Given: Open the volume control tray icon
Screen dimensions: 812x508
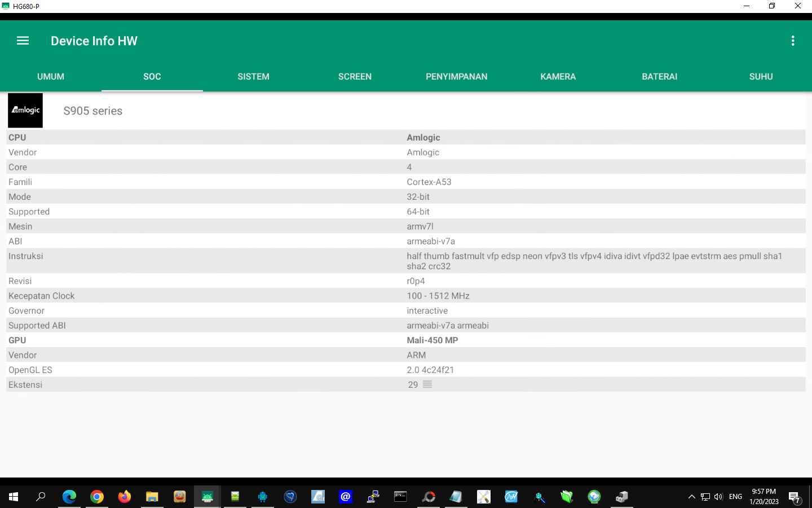Looking at the screenshot, I should (718, 497).
